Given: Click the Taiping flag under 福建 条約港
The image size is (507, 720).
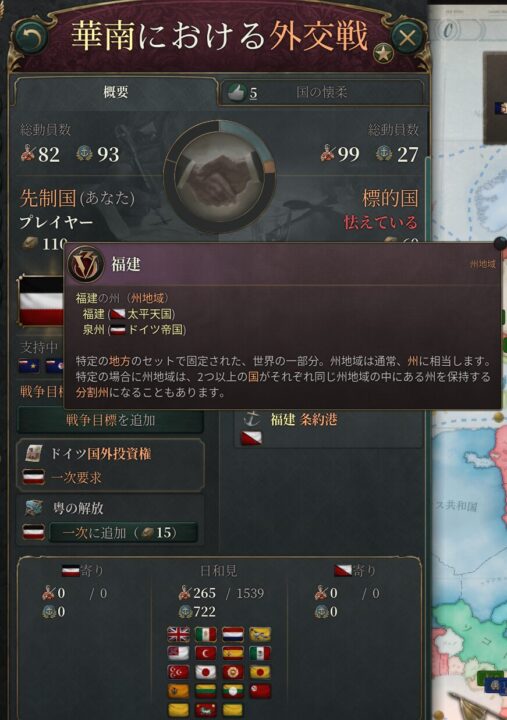Looking at the screenshot, I should [251, 438].
